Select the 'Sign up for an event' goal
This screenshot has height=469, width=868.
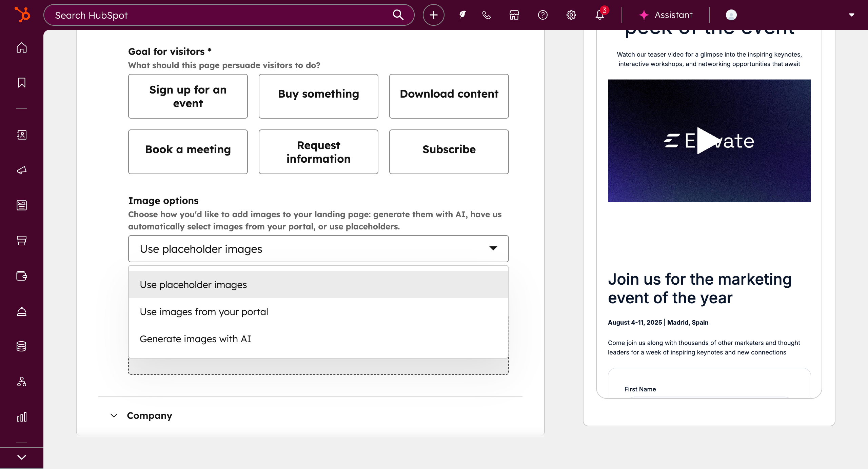tap(188, 96)
